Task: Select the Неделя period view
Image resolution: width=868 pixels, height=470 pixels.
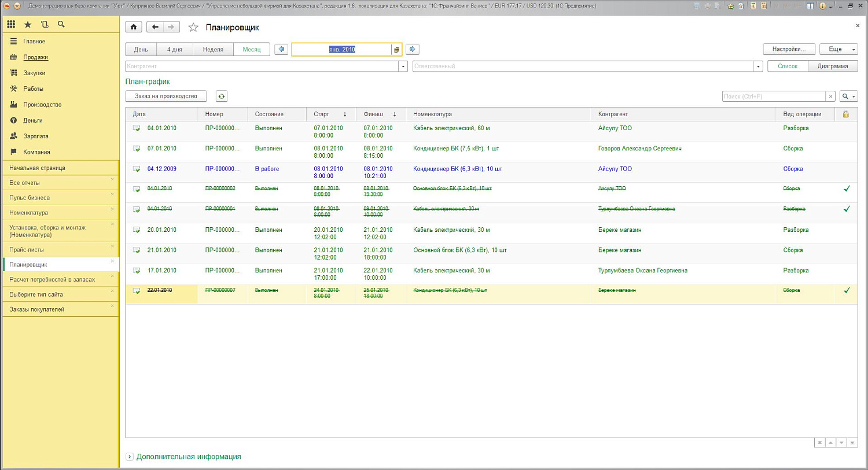Action: click(213, 50)
